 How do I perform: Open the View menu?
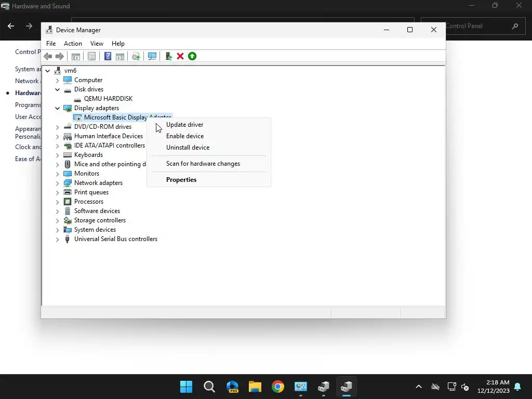tap(97, 44)
